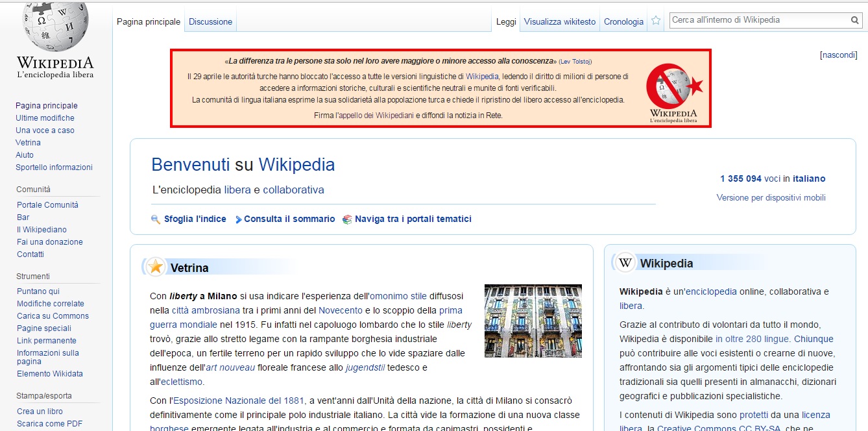Open Esposizione Nazionale del 1881 link
The width and height of the screenshot is (868, 431).
point(239,400)
